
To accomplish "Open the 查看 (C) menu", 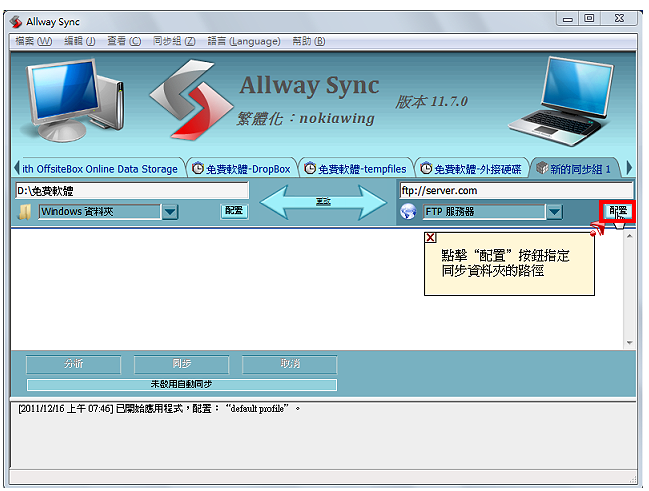I will pyautogui.click(x=124, y=41).
